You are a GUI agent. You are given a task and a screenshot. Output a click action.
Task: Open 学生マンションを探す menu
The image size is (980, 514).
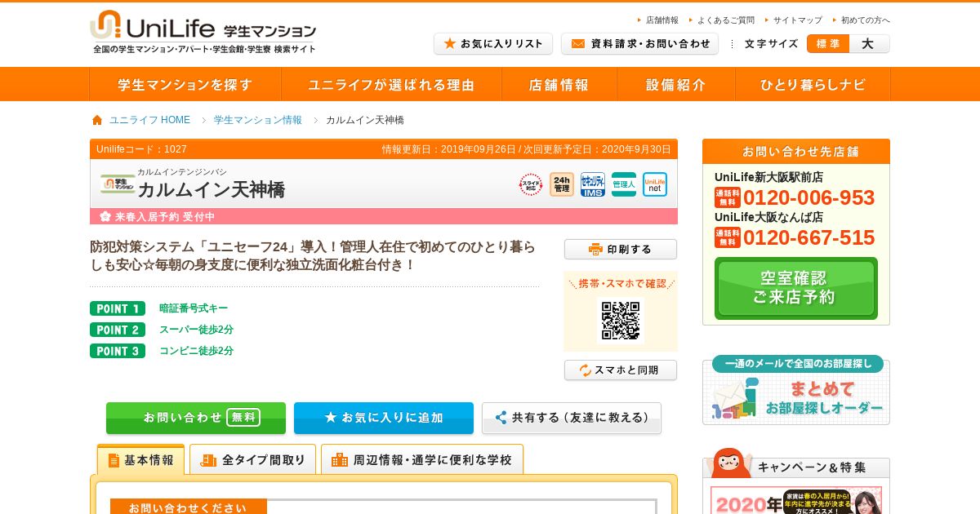[185, 84]
